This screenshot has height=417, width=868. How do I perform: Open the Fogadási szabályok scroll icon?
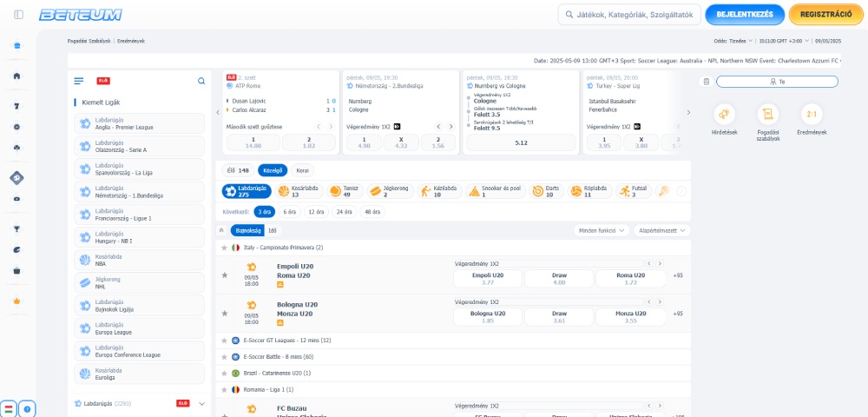tap(767, 114)
